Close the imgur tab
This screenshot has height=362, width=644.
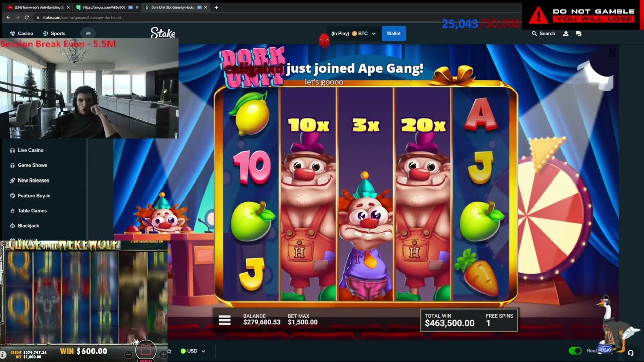tap(138, 7)
